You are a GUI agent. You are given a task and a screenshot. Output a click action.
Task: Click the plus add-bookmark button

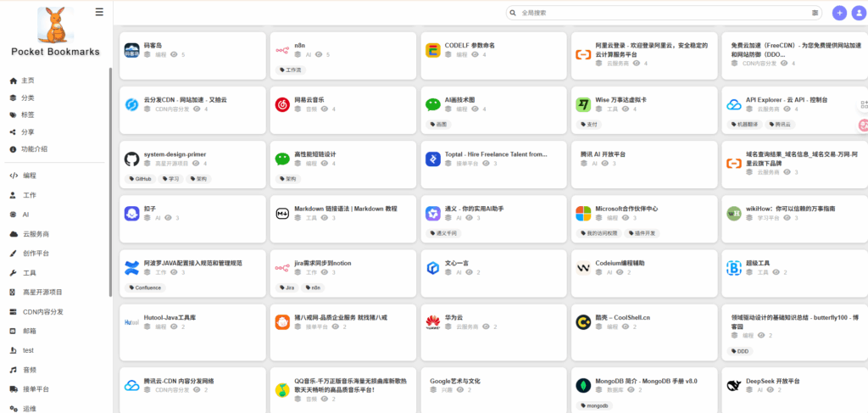pyautogui.click(x=839, y=13)
